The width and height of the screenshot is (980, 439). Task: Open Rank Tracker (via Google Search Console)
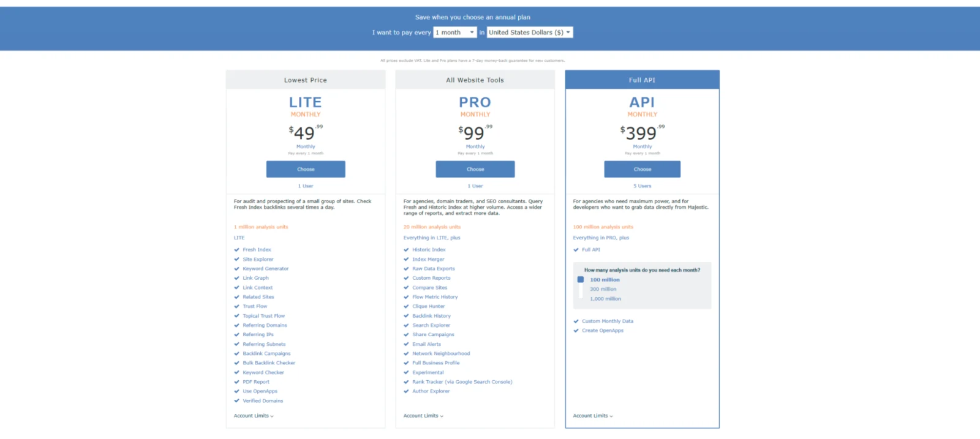coord(462,382)
